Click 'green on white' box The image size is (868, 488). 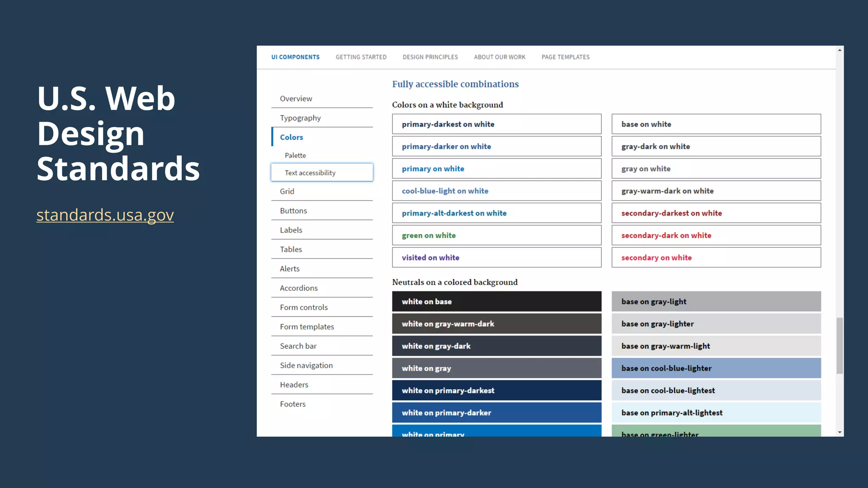497,236
